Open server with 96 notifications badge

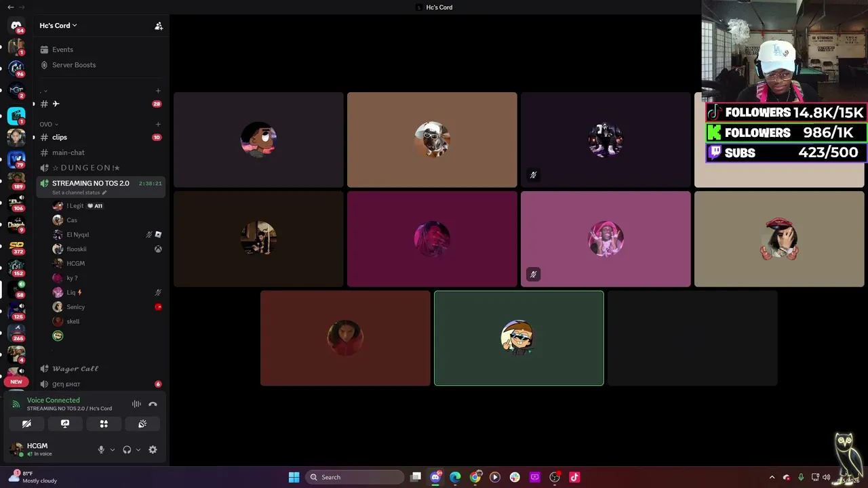(x=16, y=70)
